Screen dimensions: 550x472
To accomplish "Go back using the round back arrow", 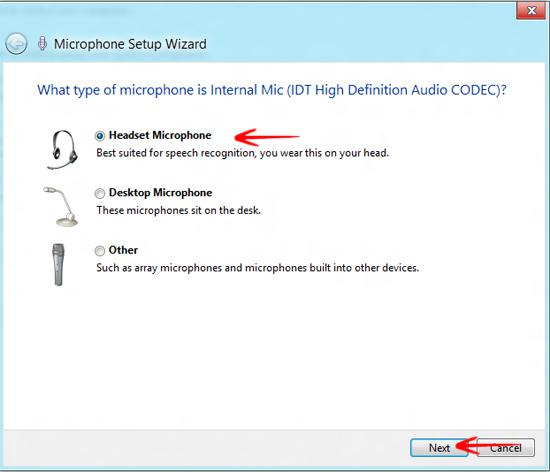I will pos(16,44).
